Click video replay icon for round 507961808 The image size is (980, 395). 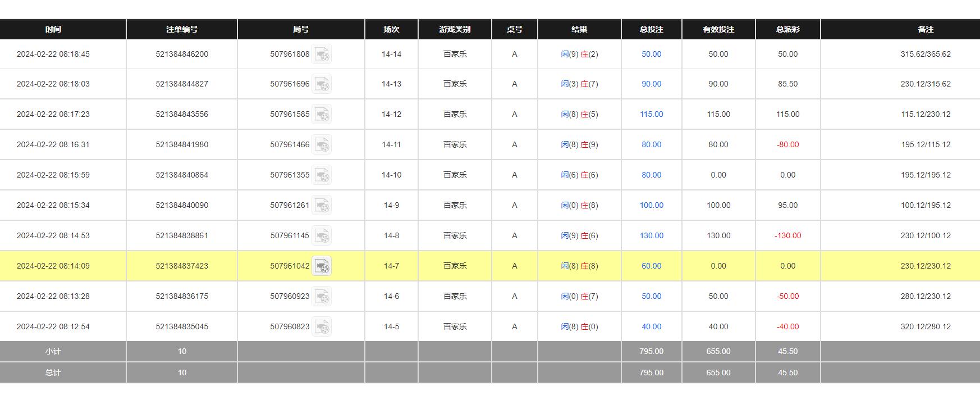pyautogui.click(x=322, y=55)
